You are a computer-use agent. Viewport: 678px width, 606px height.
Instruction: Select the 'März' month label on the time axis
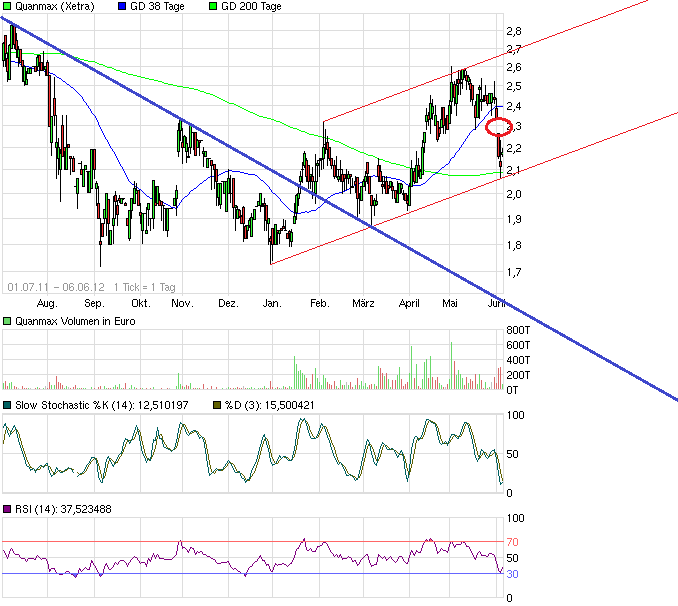[x=363, y=302]
